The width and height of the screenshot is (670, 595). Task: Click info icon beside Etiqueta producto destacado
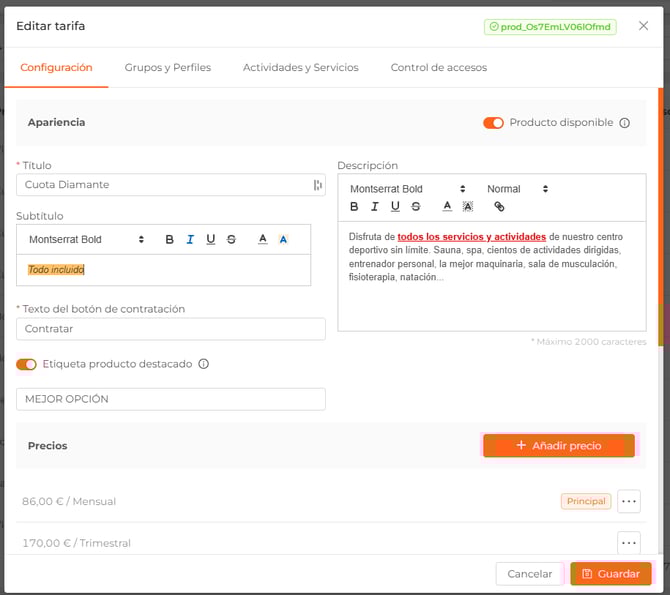tap(203, 365)
